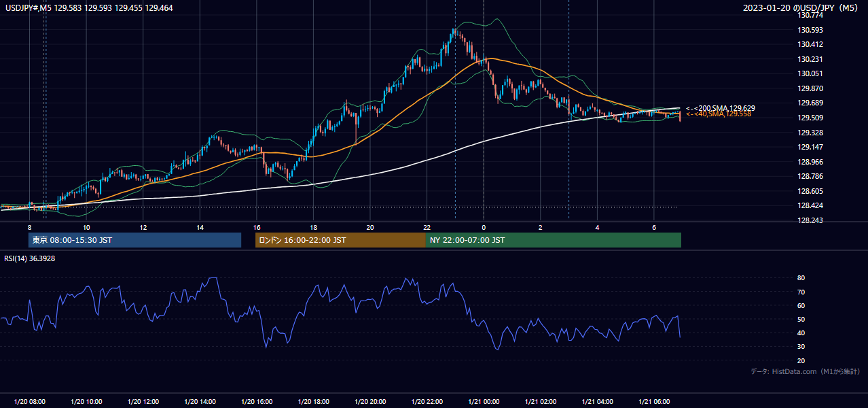Click the 1/21 00:00 time label
This screenshot has height=408, width=868.
pos(484,402)
